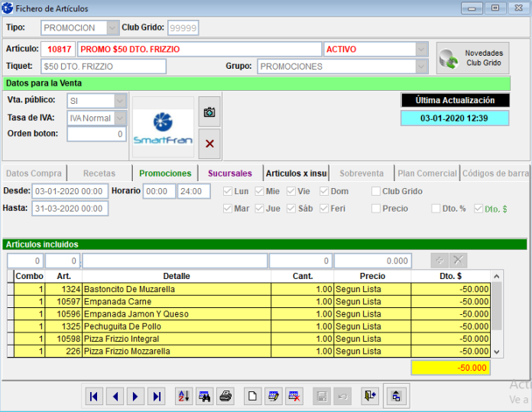Viewport: 532px width, 412px height.
Task: Click the greyed-out save disk icon
Action: coord(322,396)
